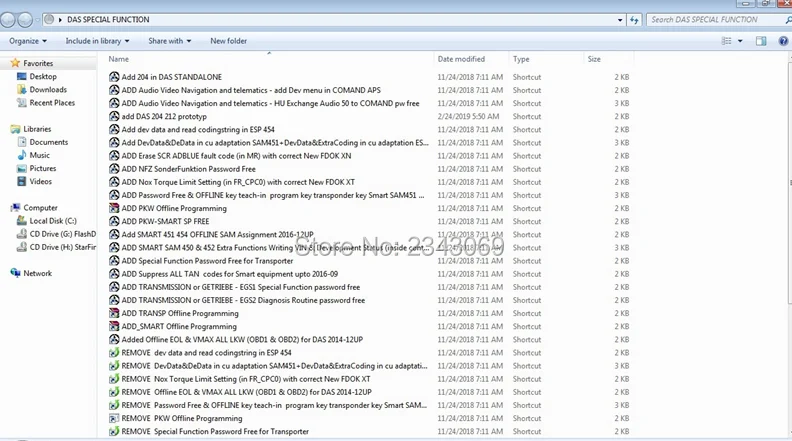This screenshot has width=792, height=441.
Task: Open the Documents library
Action: point(48,142)
